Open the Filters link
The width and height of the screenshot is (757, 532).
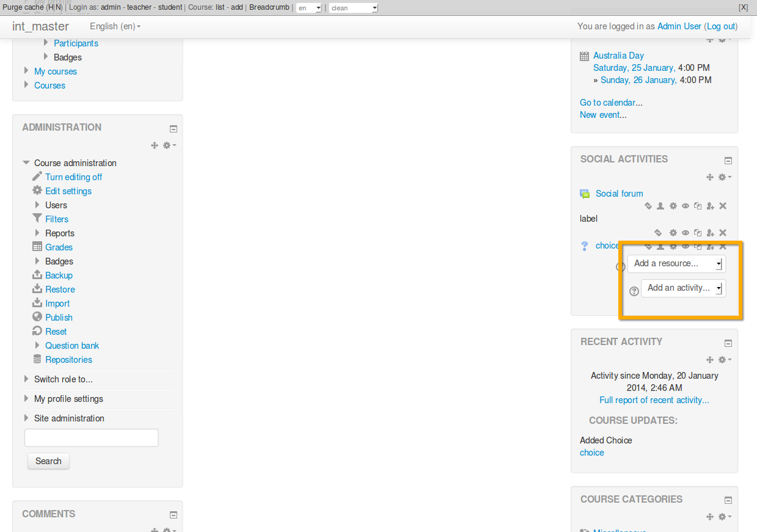point(57,219)
